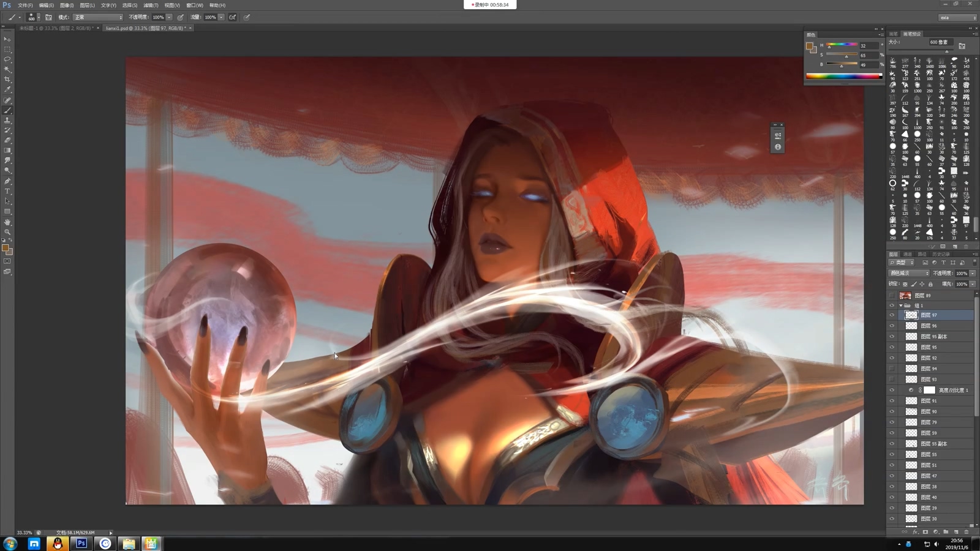Open the layer opacity dropdown arrow
The width and height of the screenshot is (980, 551).
coord(973,273)
